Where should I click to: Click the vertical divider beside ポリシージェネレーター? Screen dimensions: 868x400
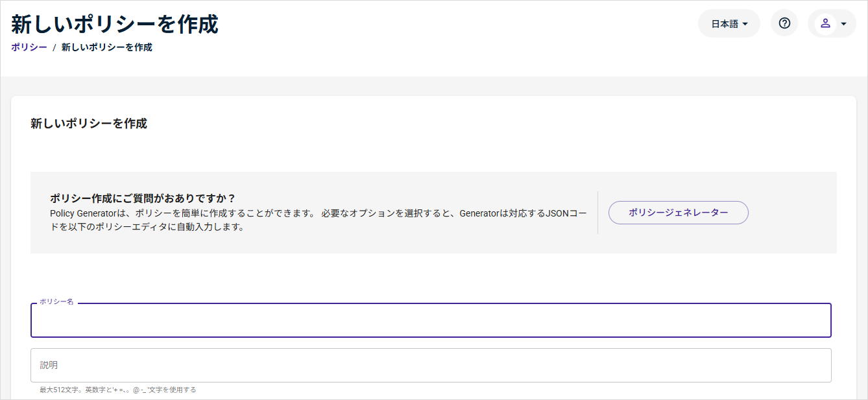597,213
